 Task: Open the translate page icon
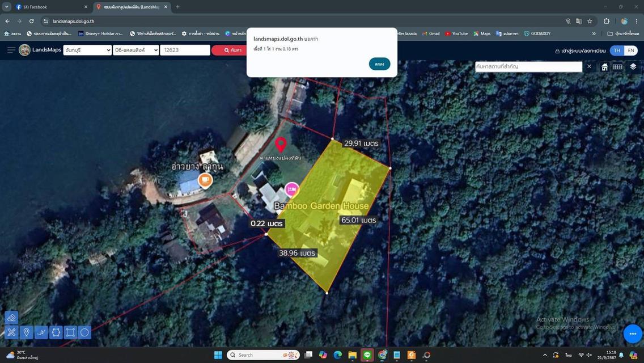(579, 21)
